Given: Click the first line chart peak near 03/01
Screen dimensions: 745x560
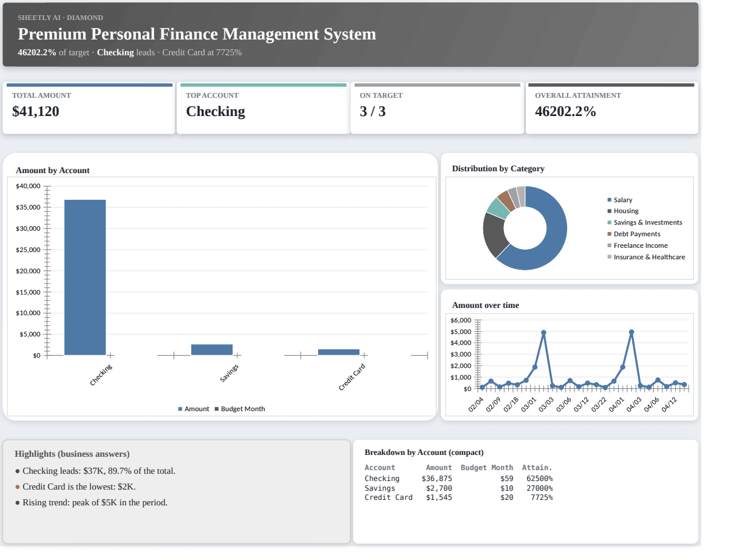Looking at the screenshot, I should click(543, 333).
